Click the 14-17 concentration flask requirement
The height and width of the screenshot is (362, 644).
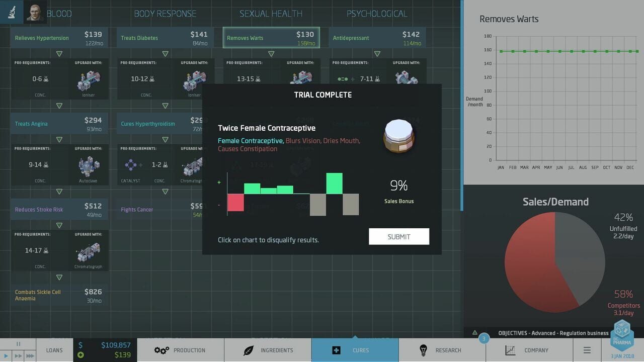coord(38,250)
